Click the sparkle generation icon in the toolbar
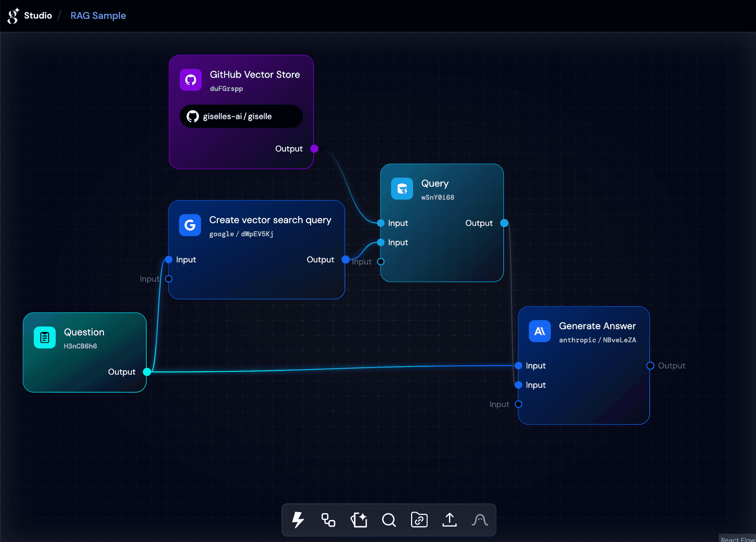 [x=359, y=520]
